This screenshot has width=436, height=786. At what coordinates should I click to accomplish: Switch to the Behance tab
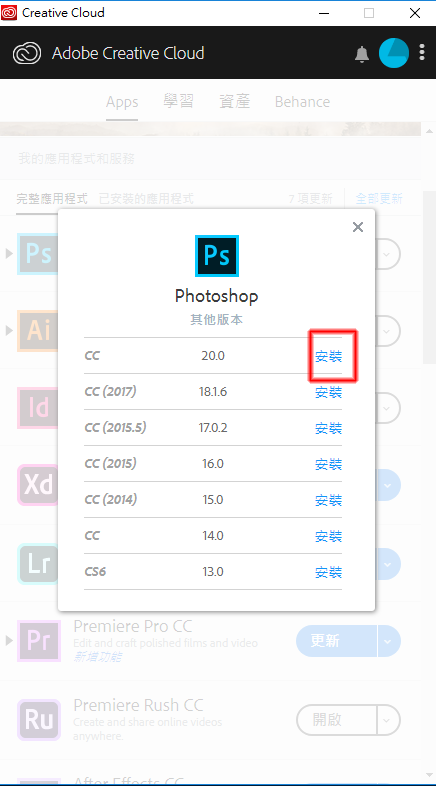[302, 102]
